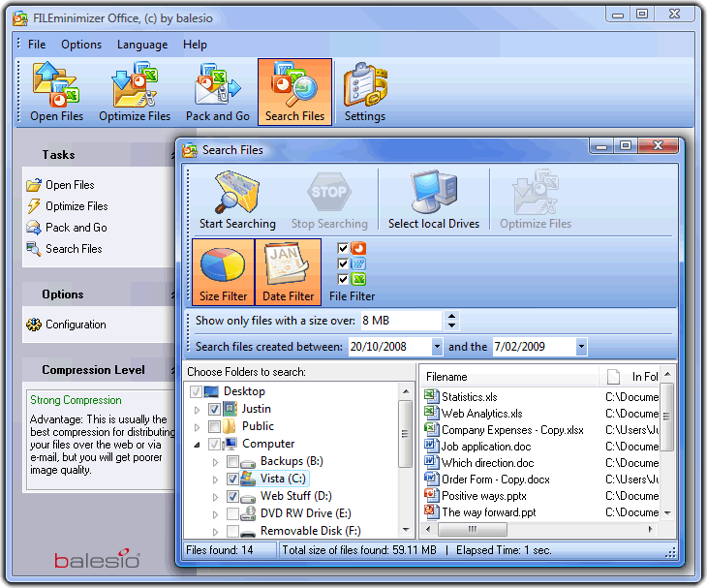Open the Language menu
707x588 pixels.
tap(141, 45)
